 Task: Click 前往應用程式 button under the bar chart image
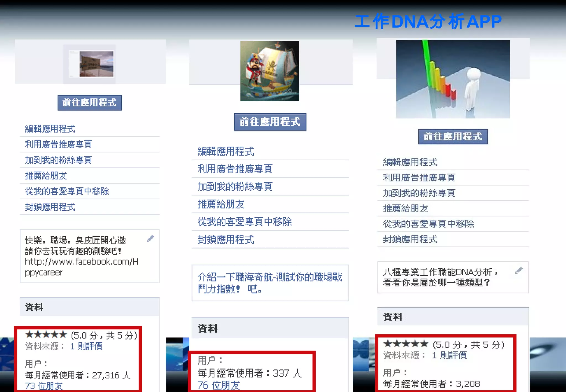(453, 137)
